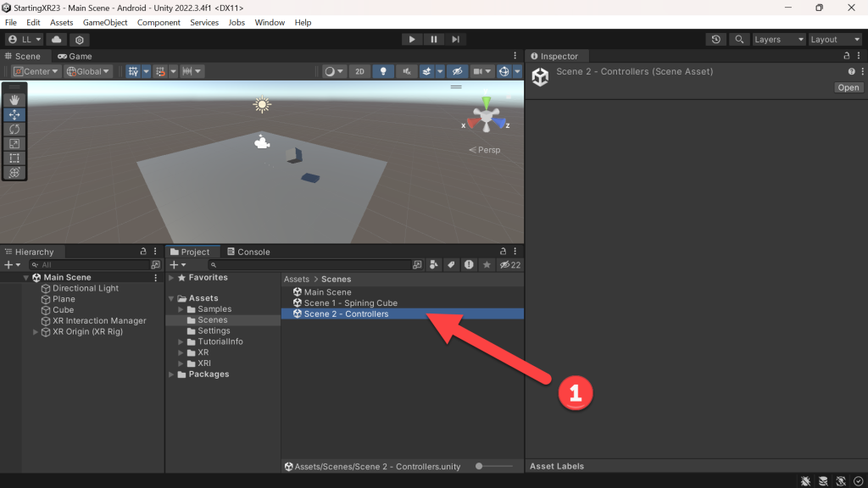Image resolution: width=868 pixels, height=488 pixels.
Task: Expand the Packages folder
Action: point(171,374)
